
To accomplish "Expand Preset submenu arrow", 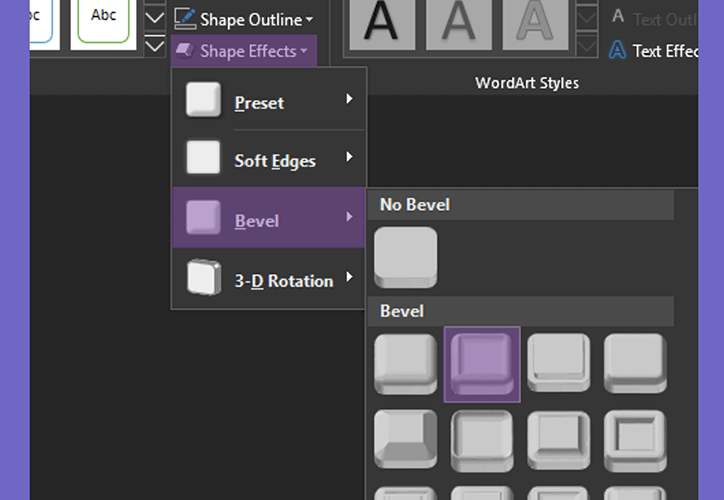I will tap(350, 99).
